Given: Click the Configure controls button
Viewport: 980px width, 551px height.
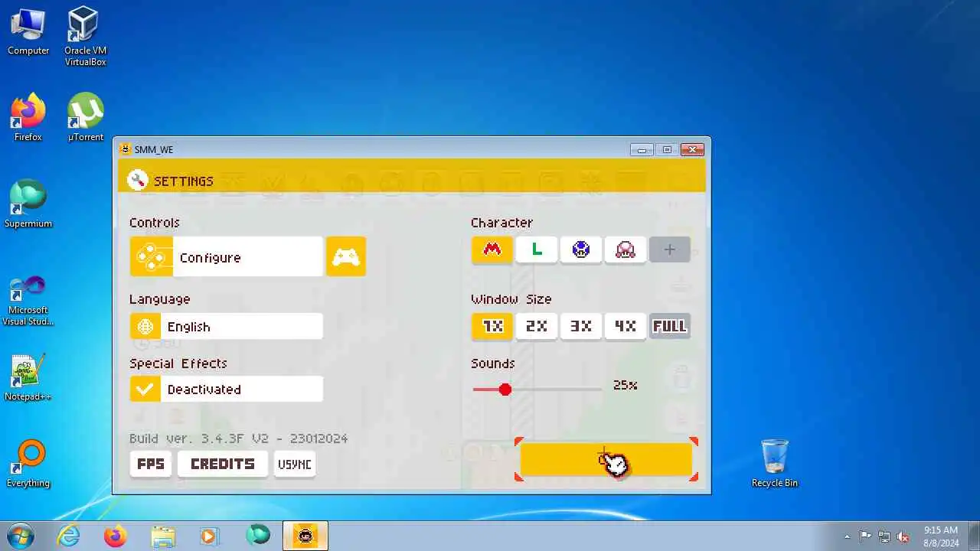Looking at the screenshot, I should (x=226, y=257).
